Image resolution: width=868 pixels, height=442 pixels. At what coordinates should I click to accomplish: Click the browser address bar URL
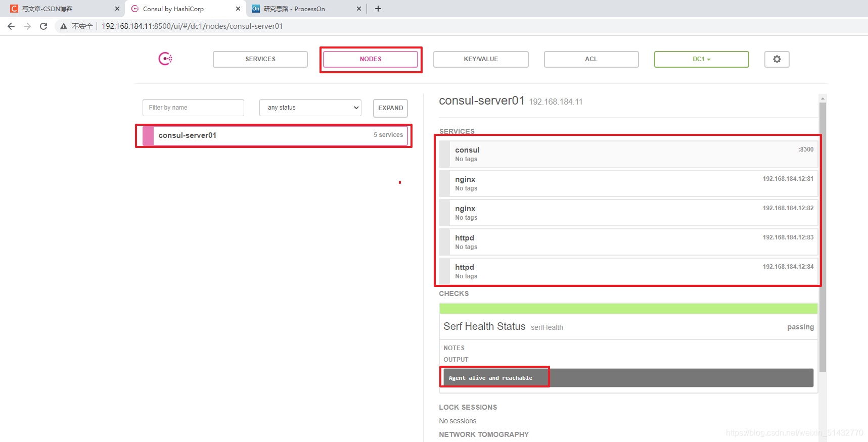(x=192, y=26)
